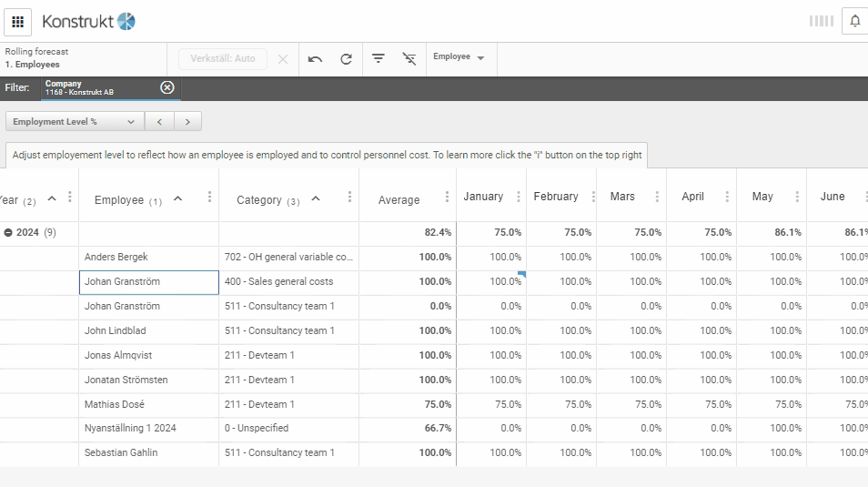This screenshot has width=868, height=487.
Task: Open the filter icon in toolbar
Action: pos(378,59)
